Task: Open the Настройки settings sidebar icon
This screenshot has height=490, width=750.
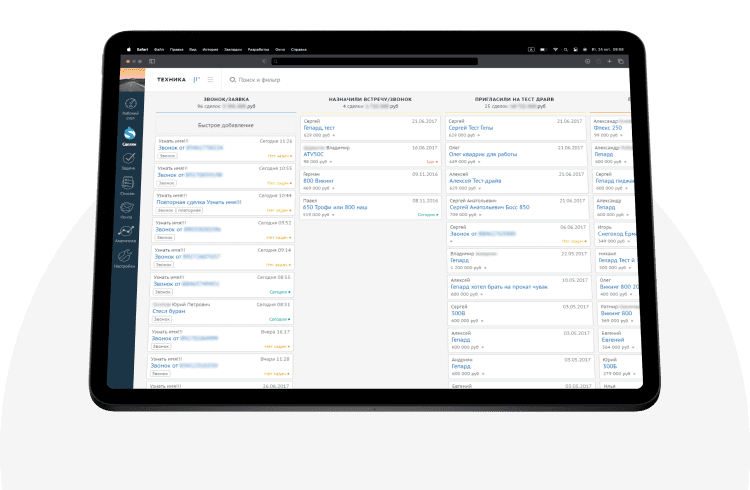Action: coord(125,256)
